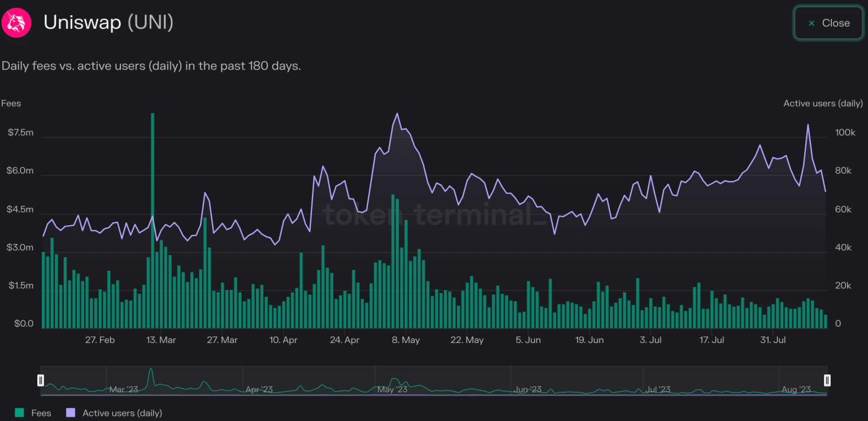
Task: Click the X icon in Close button
Action: point(811,23)
